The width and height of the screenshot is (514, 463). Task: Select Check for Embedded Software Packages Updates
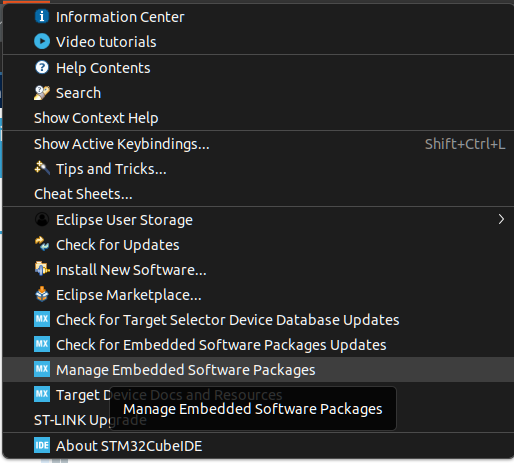tap(258, 345)
